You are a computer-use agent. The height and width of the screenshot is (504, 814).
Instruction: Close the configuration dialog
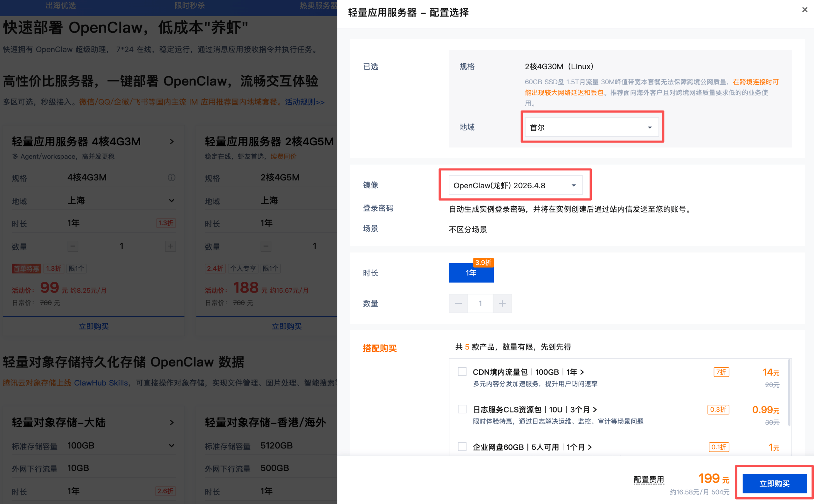point(805,10)
